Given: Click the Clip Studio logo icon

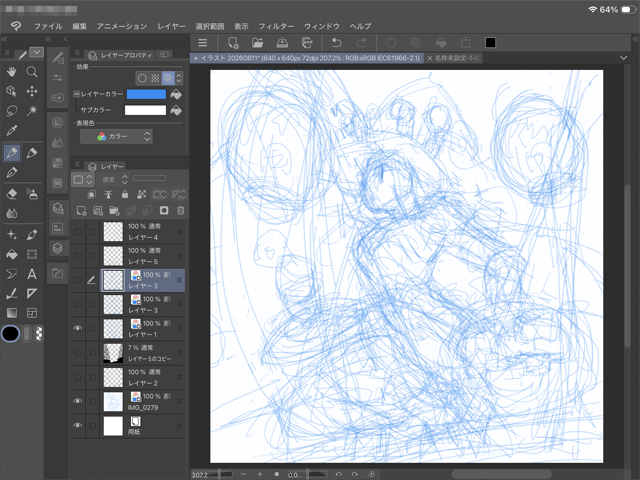Looking at the screenshot, I should tap(16, 26).
